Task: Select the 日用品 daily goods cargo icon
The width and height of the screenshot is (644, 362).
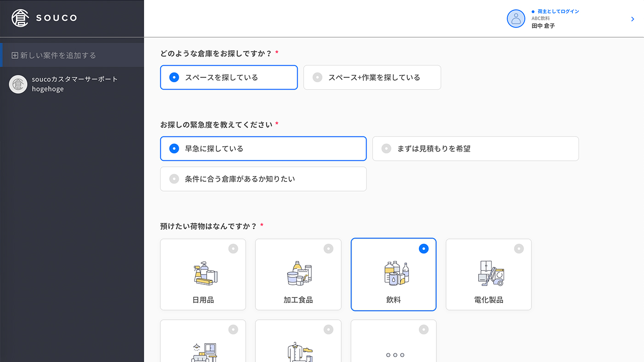Action: (203, 274)
